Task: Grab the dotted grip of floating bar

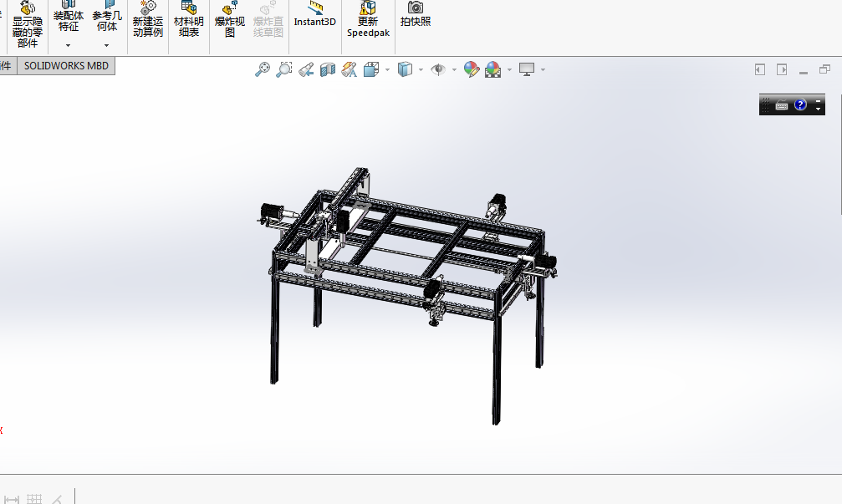Action: 766,105
